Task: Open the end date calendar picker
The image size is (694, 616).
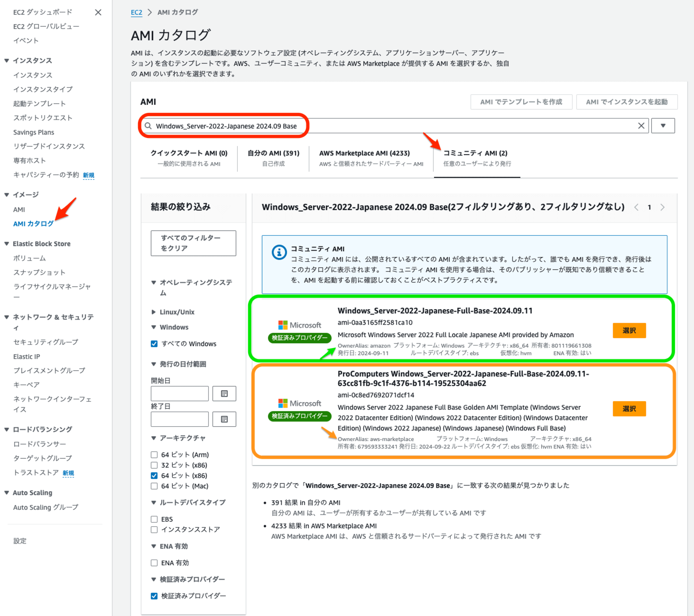Action: click(224, 419)
